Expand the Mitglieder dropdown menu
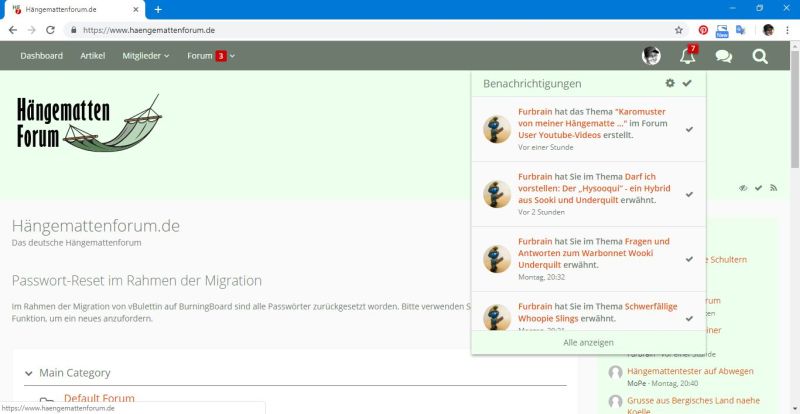800x414 pixels. pos(146,56)
